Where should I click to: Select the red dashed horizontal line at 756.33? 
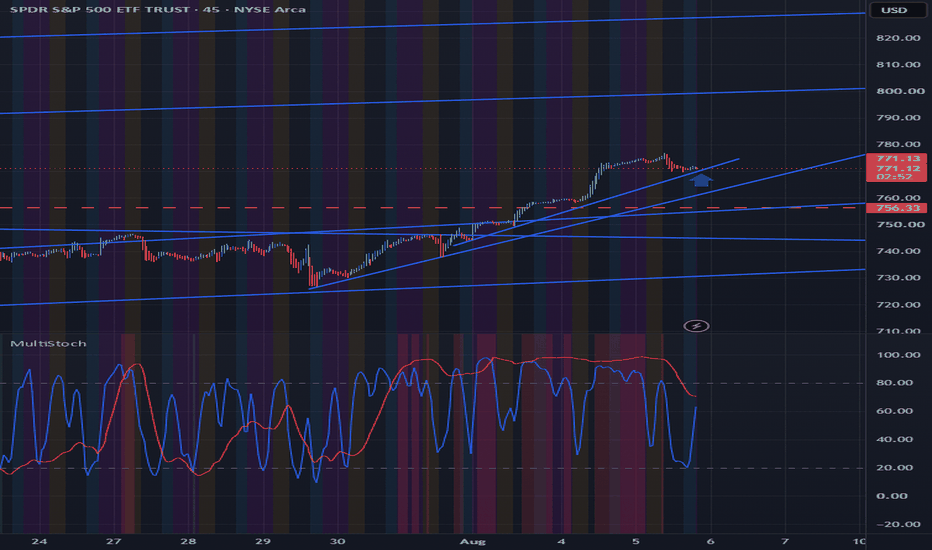point(433,208)
